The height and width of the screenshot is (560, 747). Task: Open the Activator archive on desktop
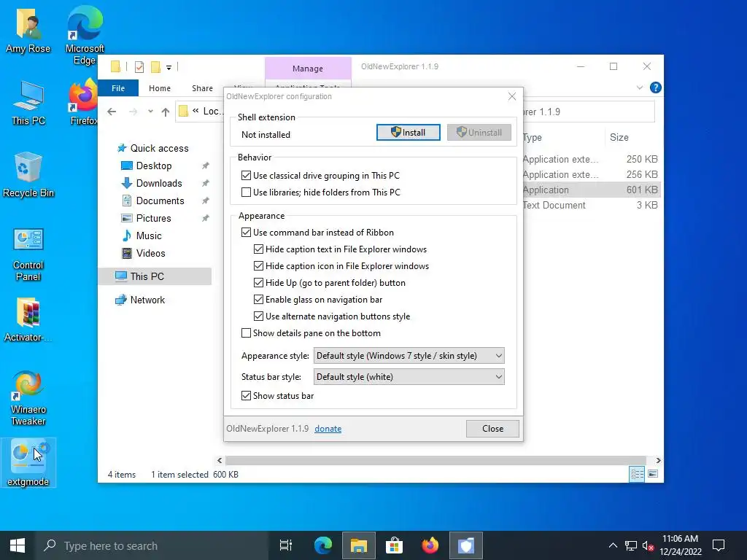coord(28,319)
